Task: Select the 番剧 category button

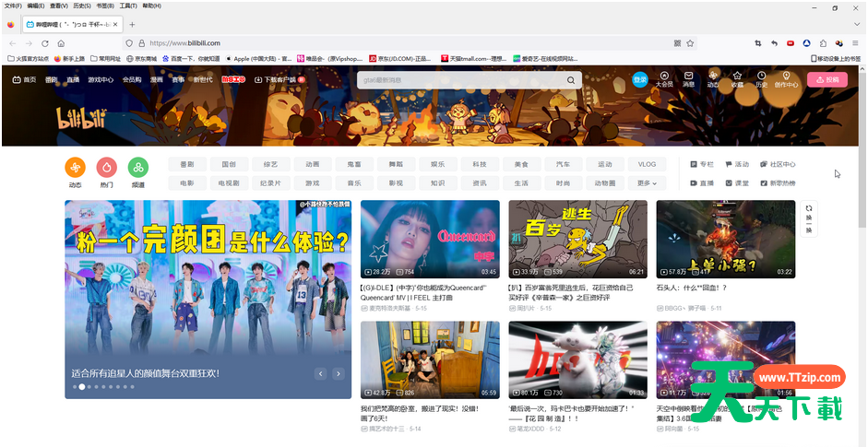Action: [x=187, y=164]
